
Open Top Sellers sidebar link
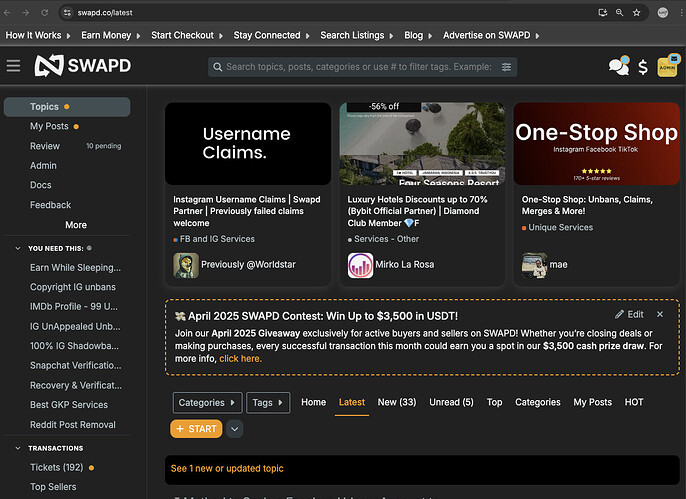[53, 487]
